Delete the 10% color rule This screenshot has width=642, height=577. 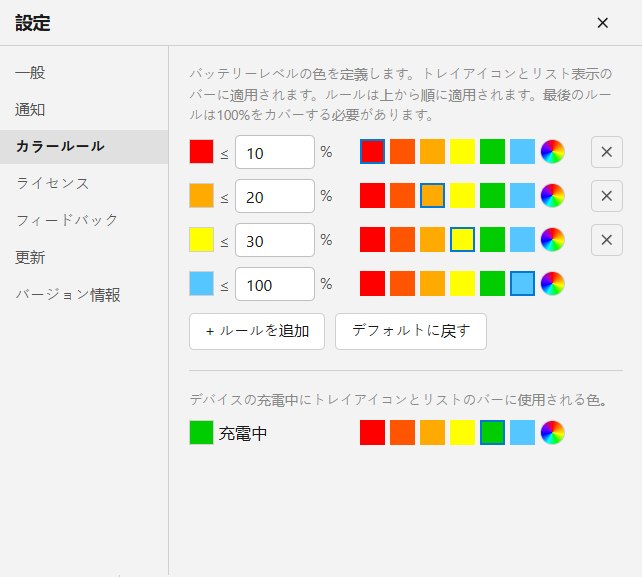click(607, 152)
